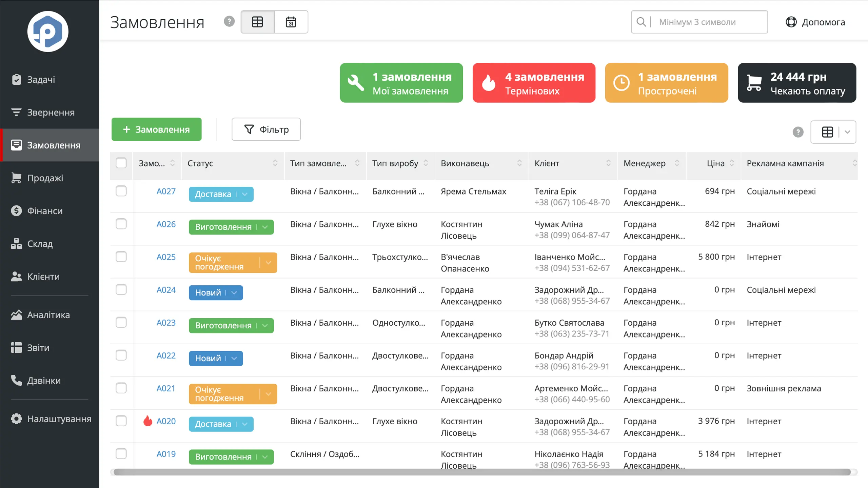
Task: Click the clock icon on Прострочені card
Action: click(x=621, y=83)
